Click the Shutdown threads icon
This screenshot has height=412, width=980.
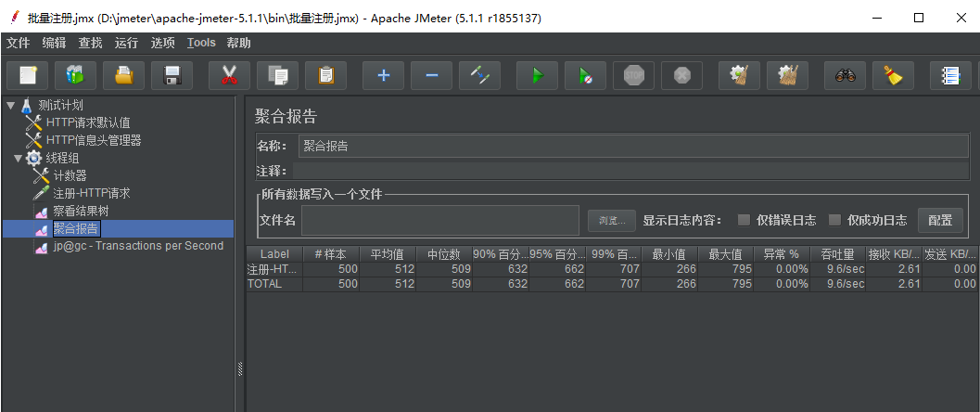tap(681, 76)
